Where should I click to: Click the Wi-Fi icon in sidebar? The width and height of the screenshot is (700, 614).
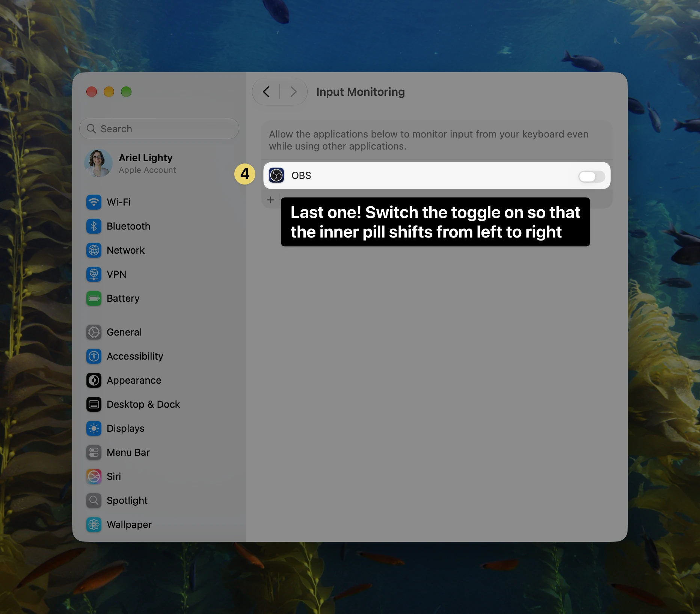tap(94, 202)
